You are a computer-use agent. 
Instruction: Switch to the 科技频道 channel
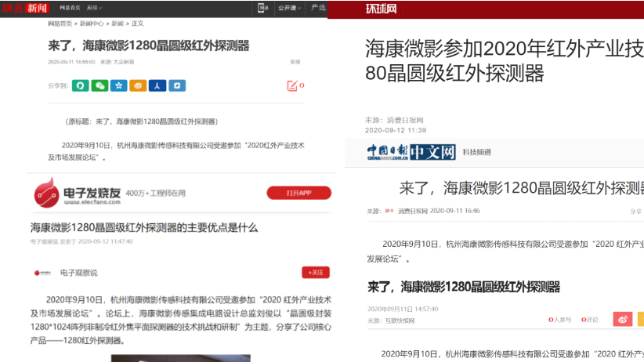click(x=477, y=152)
